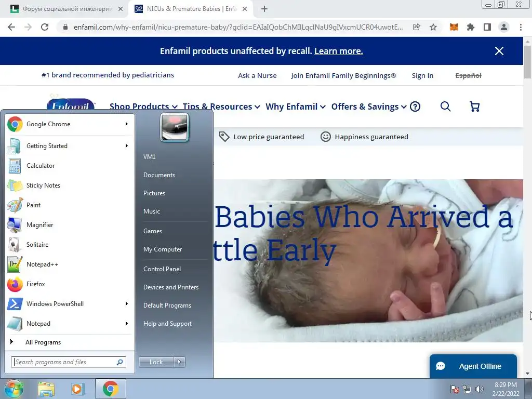Reload the Enfamil page
The width and height of the screenshot is (532, 399).
[45, 27]
